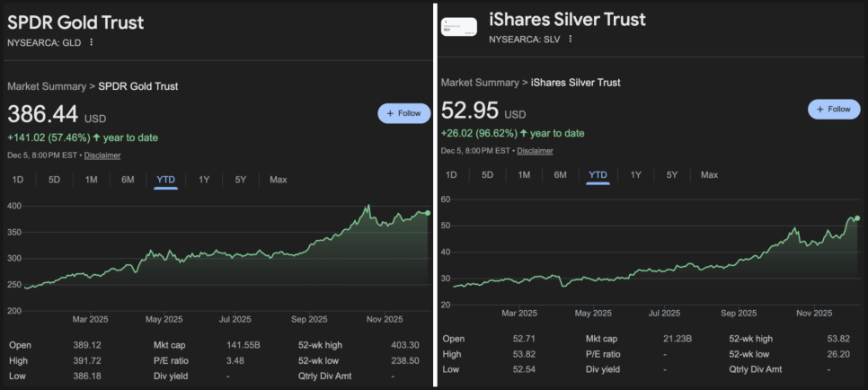
Task: Click the iShares Silver Trust logo thumbnail
Action: 458,27
